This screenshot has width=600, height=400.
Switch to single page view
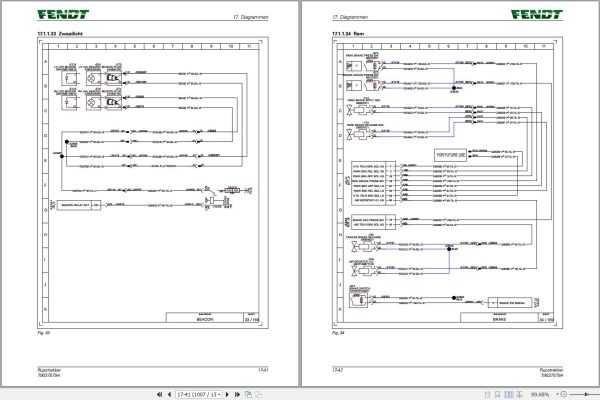tap(488, 394)
